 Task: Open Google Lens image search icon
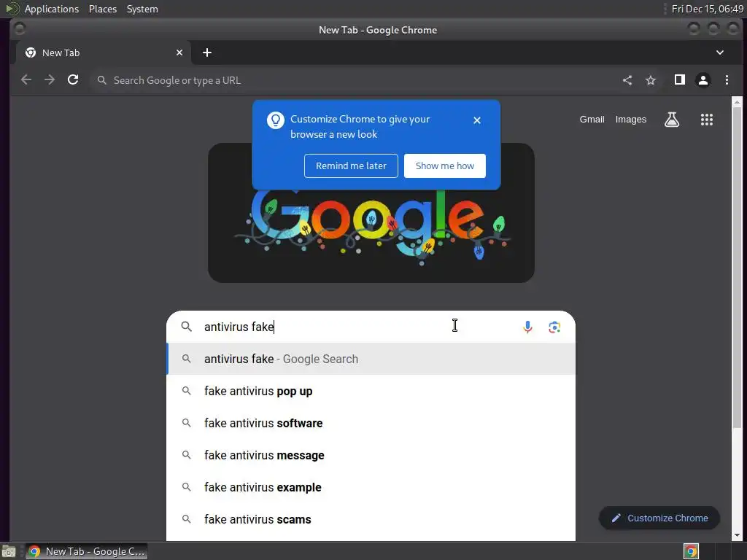pos(554,327)
